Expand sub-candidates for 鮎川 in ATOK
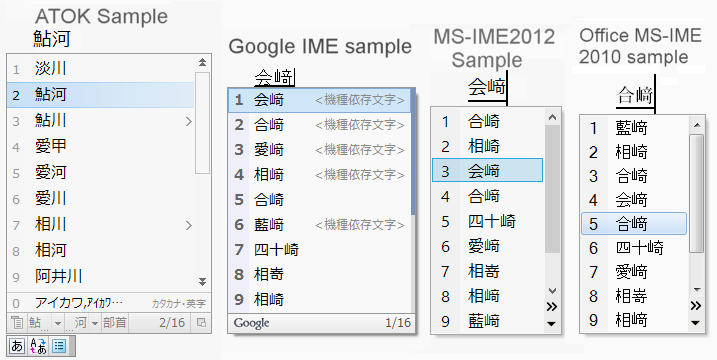 189,121
